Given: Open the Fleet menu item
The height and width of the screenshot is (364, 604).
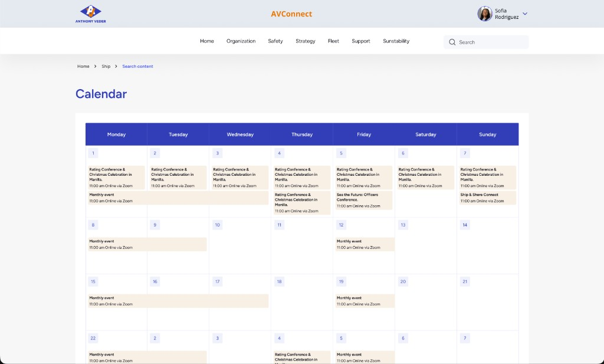Looking at the screenshot, I should click(x=334, y=41).
